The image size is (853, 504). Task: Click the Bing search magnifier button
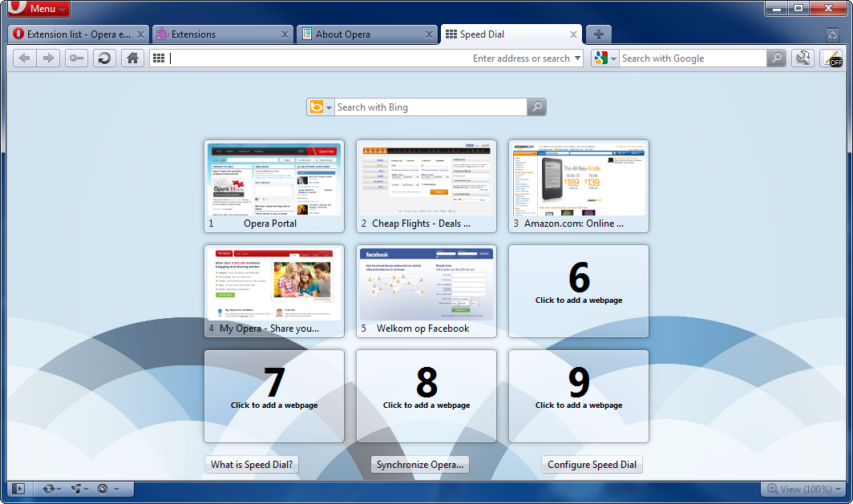tap(536, 107)
